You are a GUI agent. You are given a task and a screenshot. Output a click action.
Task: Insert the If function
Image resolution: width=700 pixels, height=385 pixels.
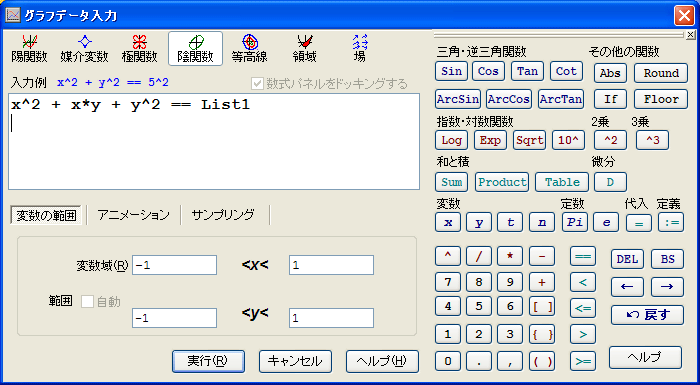pos(610,99)
